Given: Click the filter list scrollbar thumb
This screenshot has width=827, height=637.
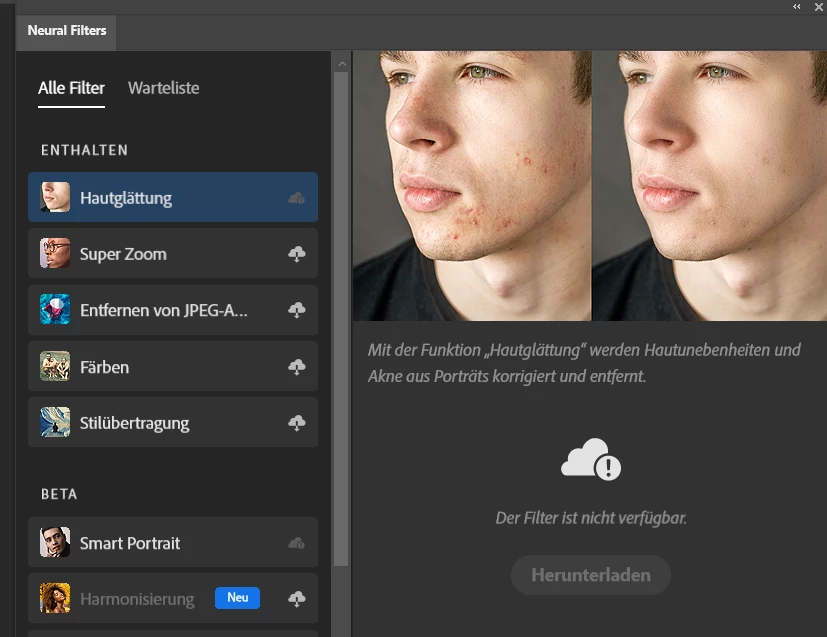Looking at the screenshot, I should (341, 319).
